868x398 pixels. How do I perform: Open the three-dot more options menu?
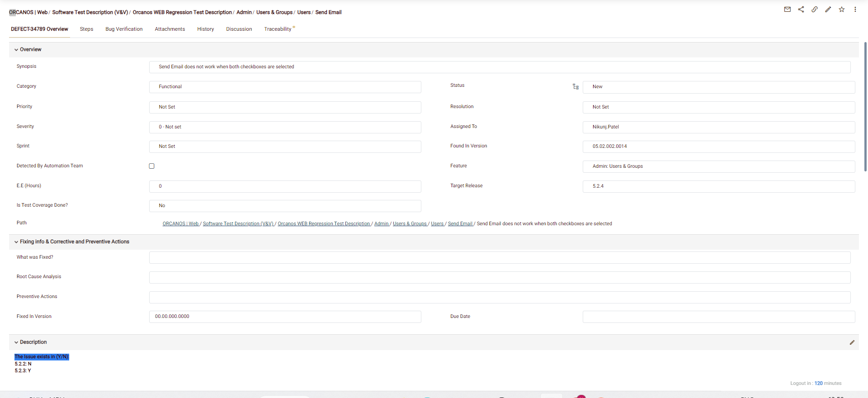(855, 9)
